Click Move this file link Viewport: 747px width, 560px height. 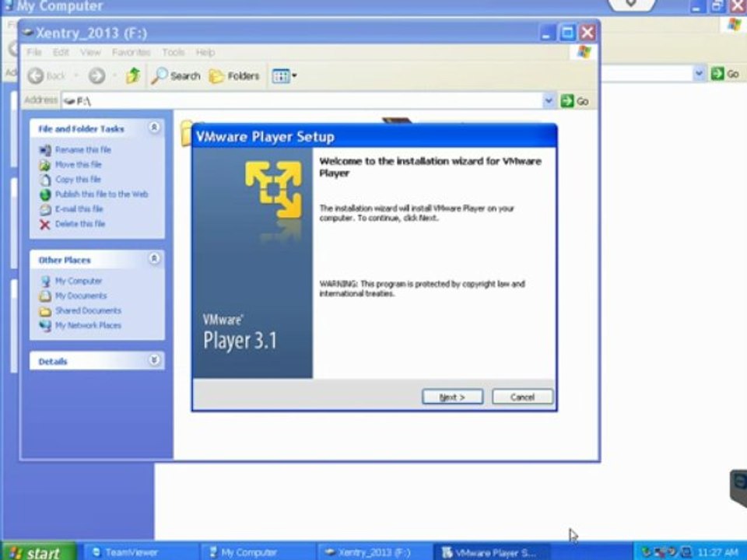[x=78, y=164]
